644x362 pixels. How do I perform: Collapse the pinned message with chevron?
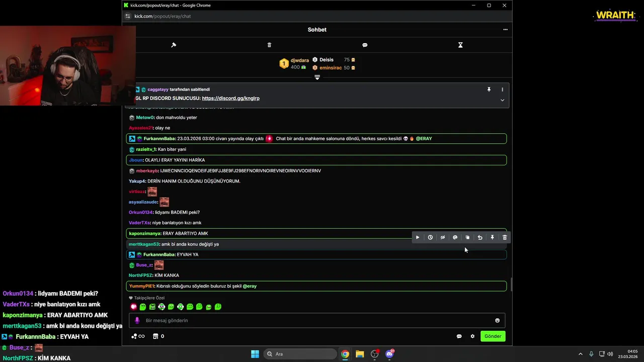point(502,100)
